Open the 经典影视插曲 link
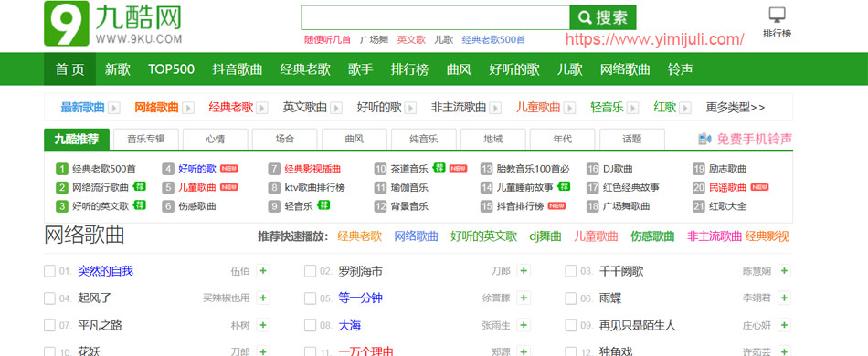This screenshot has height=356, width=868. tap(312, 169)
